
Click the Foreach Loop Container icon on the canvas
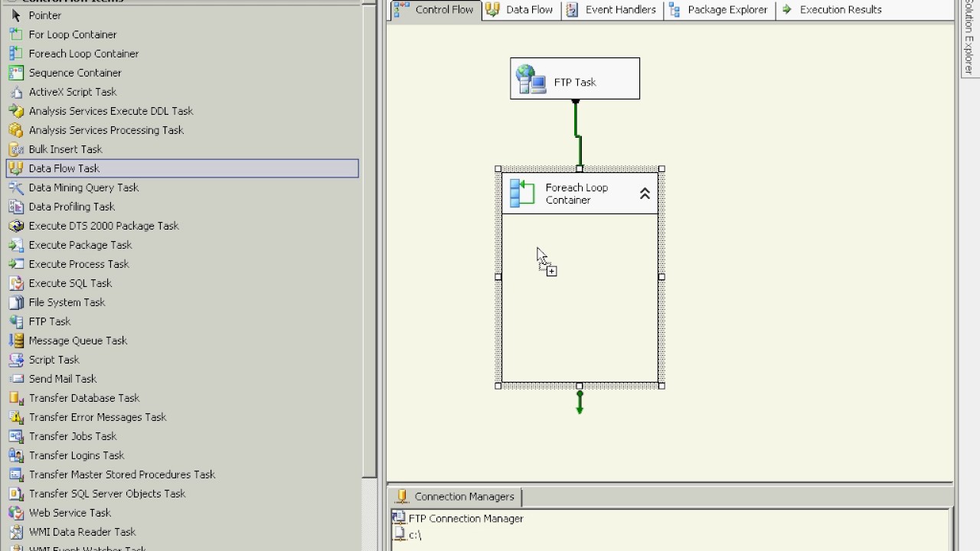coord(522,194)
